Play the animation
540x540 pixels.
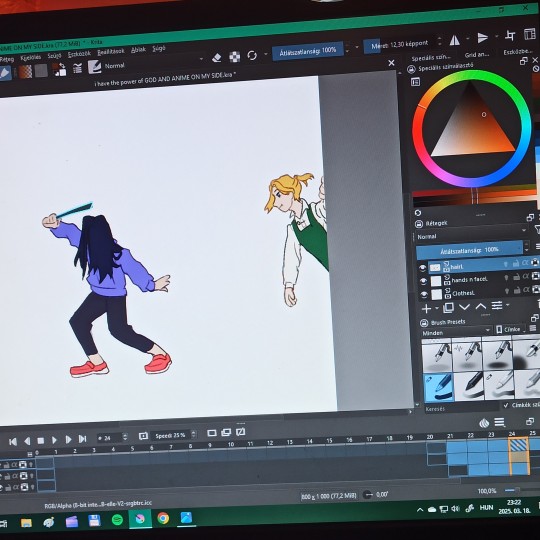click(54, 440)
